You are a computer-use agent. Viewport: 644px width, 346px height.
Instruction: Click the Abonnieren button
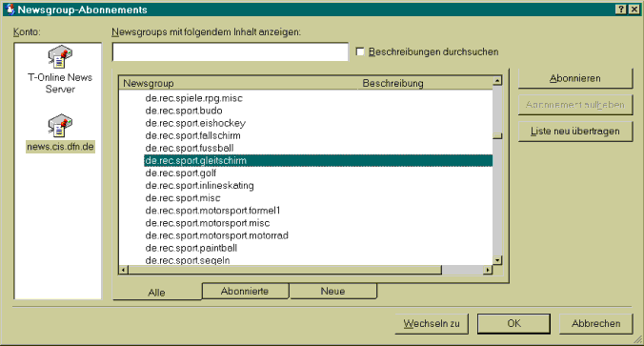coord(575,78)
